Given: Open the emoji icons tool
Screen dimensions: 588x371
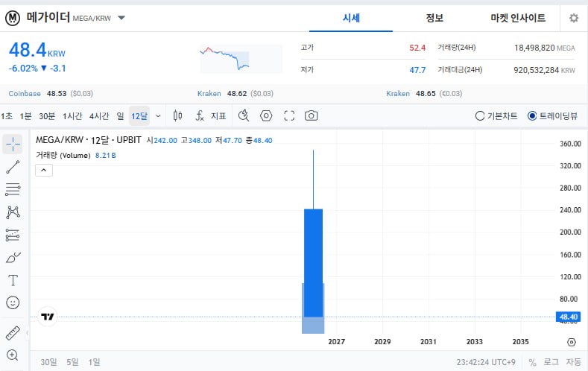Looking at the screenshot, I should [13, 302].
